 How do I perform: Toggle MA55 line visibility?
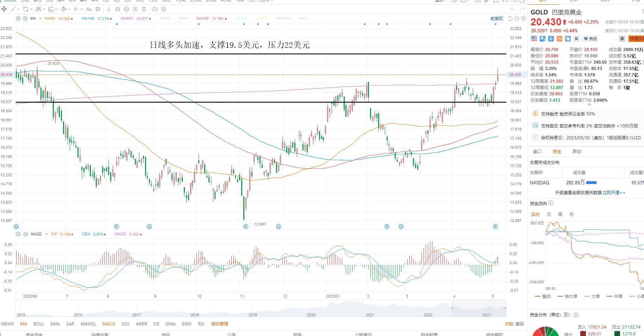click(x=59, y=18)
